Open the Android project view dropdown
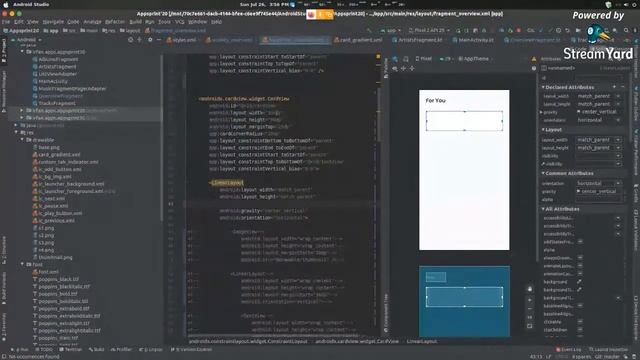The width and height of the screenshot is (640, 360). [x=27, y=40]
